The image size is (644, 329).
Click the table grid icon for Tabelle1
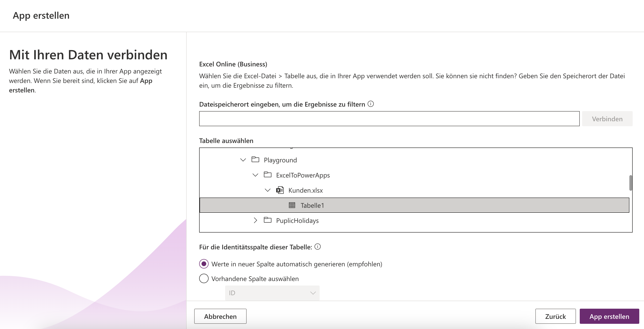292,205
